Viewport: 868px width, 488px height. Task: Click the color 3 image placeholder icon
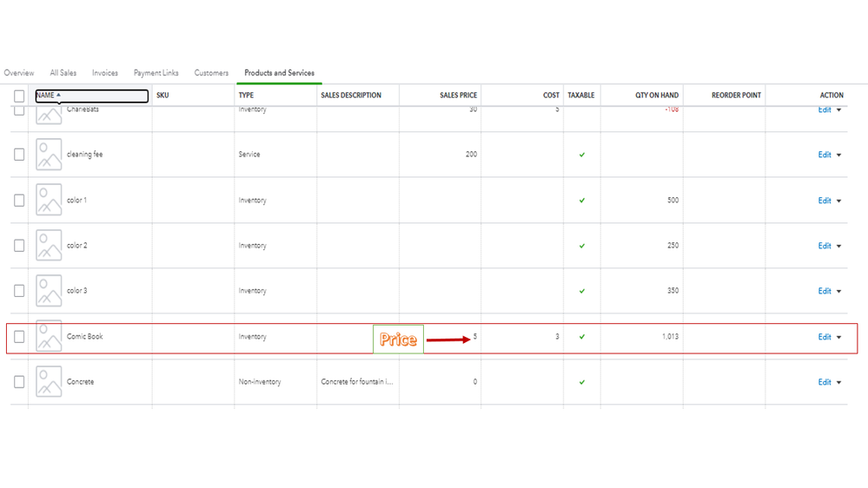(x=49, y=291)
